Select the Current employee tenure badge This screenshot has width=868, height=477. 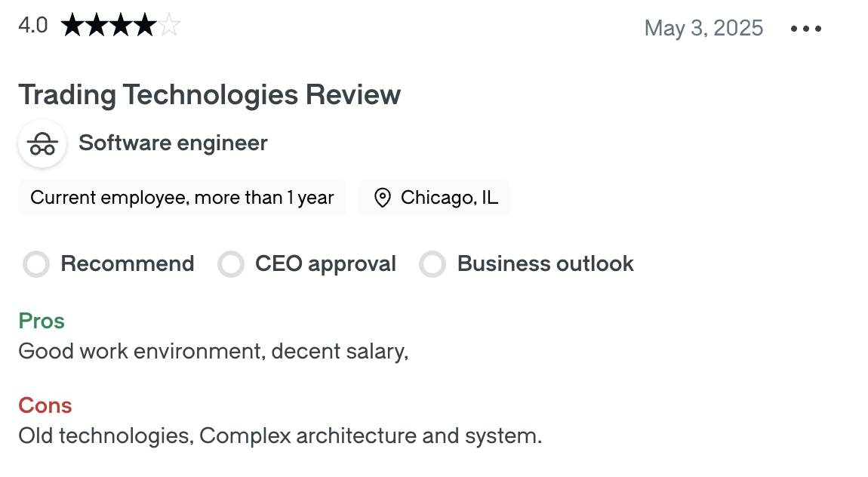182,198
